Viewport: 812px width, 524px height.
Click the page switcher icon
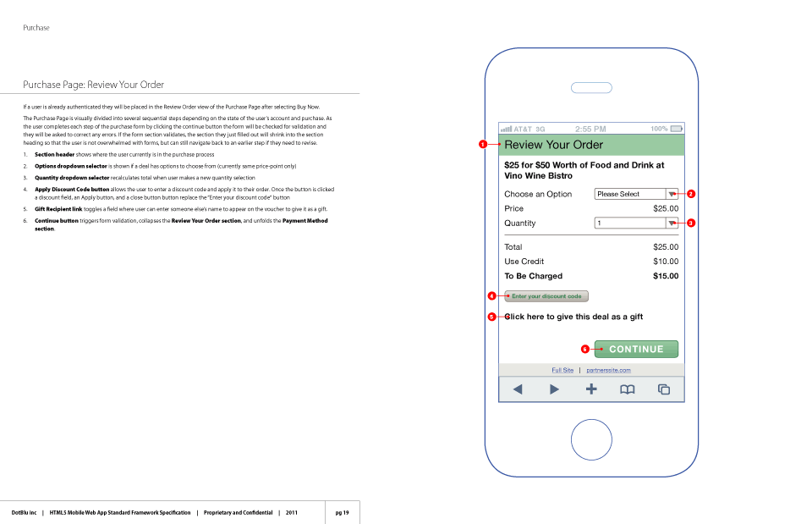point(664,389)
